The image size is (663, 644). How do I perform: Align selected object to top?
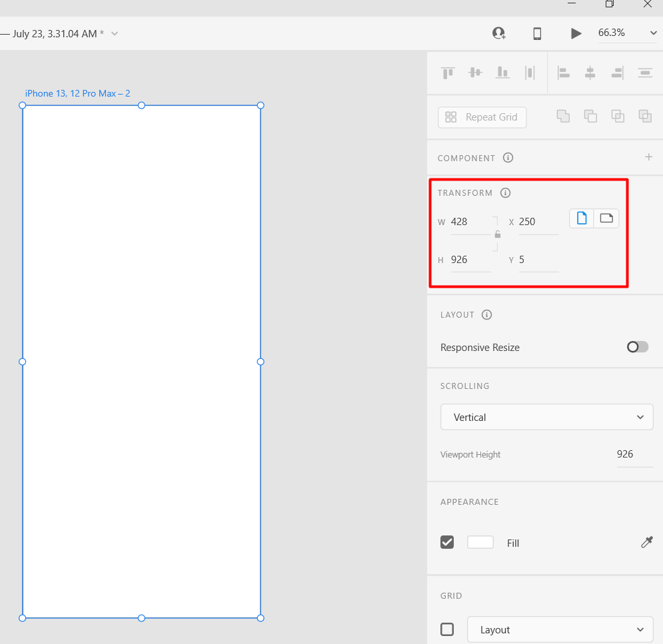[x=447, y=72]
